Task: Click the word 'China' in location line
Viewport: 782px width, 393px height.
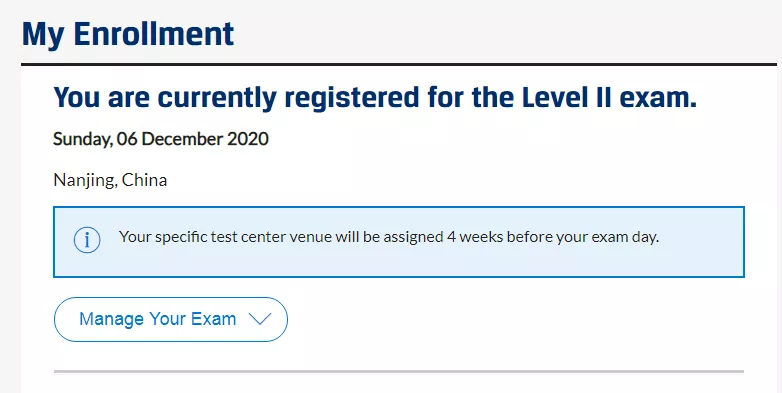Action: pyautogui.click(x=145, y=180)
